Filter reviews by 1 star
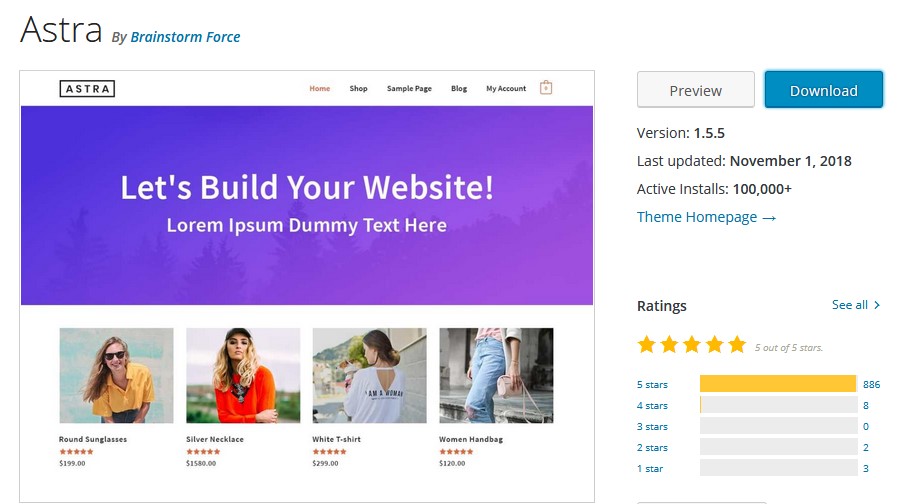The image size is (901, 504). coord(650,468)
